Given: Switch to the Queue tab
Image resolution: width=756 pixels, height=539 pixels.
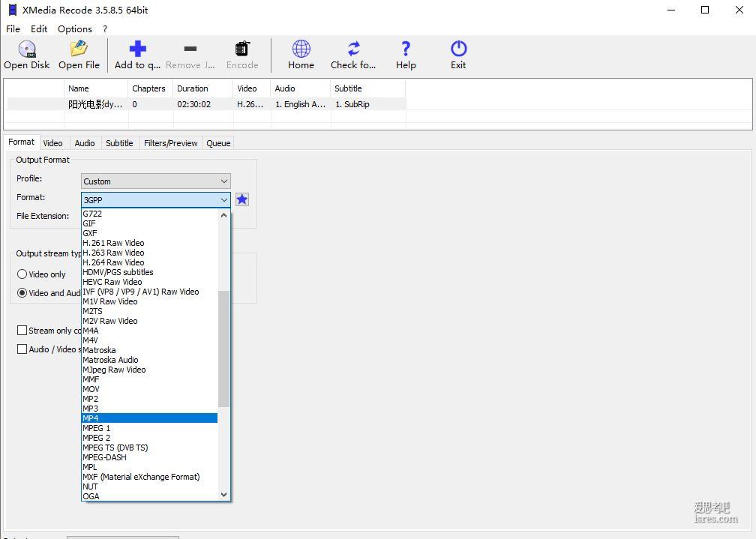Looking at the screenshot, I should [x=218, y=143].
